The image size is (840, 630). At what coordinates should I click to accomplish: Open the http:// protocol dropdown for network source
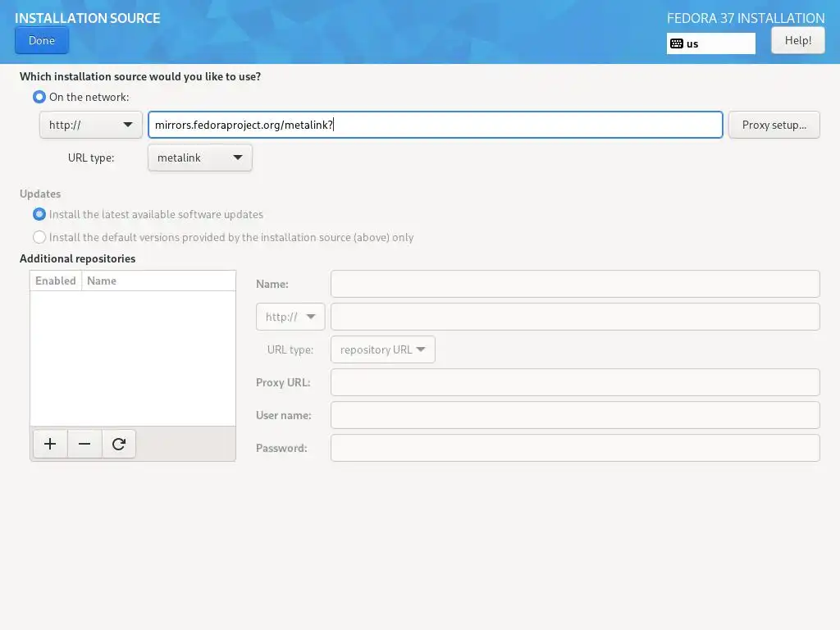pos(90,125)
